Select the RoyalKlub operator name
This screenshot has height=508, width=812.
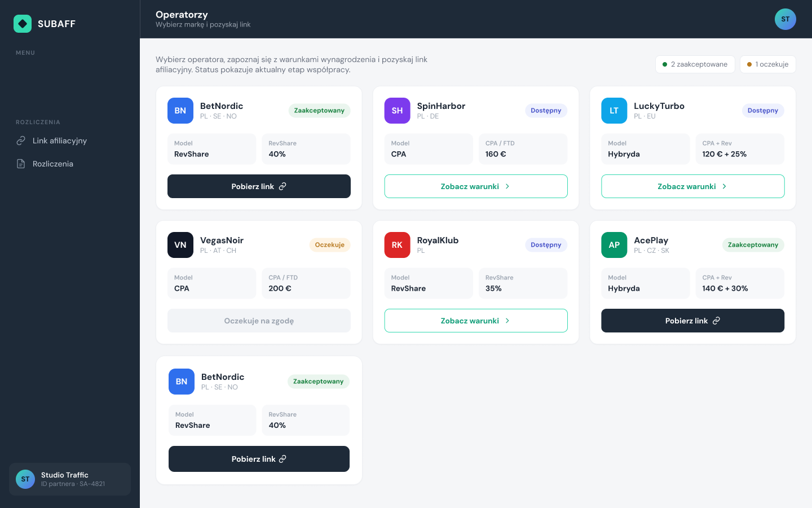tap(438, 240)
